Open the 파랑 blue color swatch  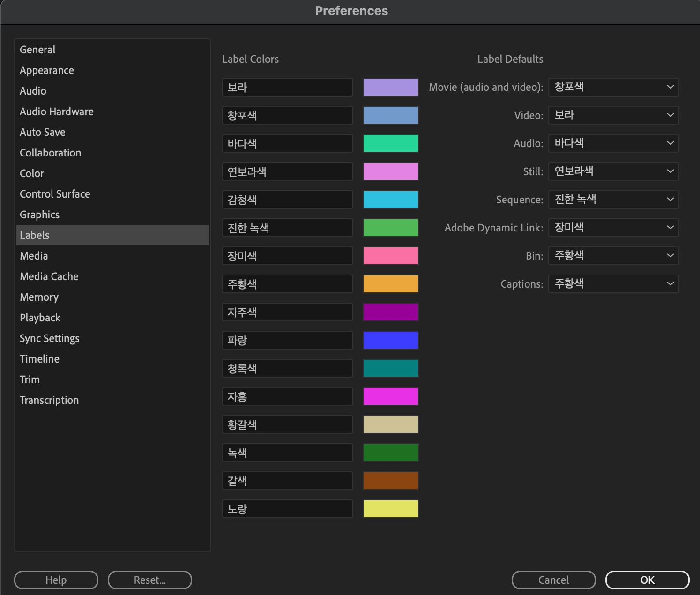click(x=391, y=340)
